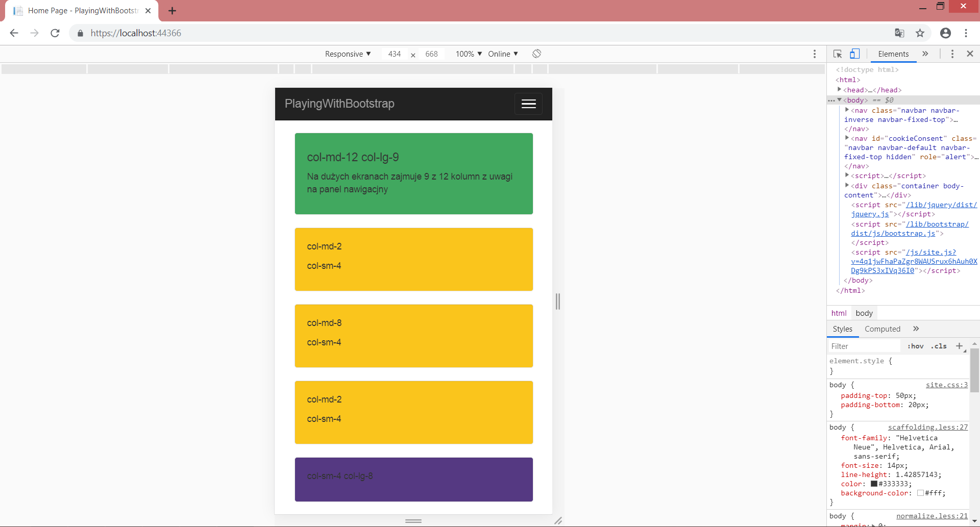Close the Home Page tab
Viewport: 980px width, 527px height.
(x=148, y=11)
